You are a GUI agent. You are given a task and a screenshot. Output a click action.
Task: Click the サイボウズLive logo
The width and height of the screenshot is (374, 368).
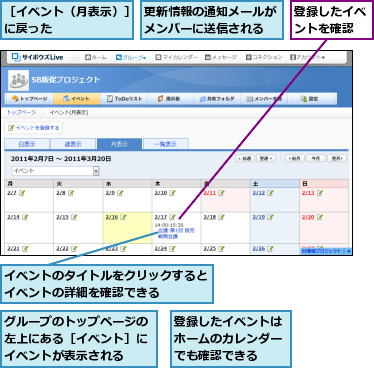point(37,57)
